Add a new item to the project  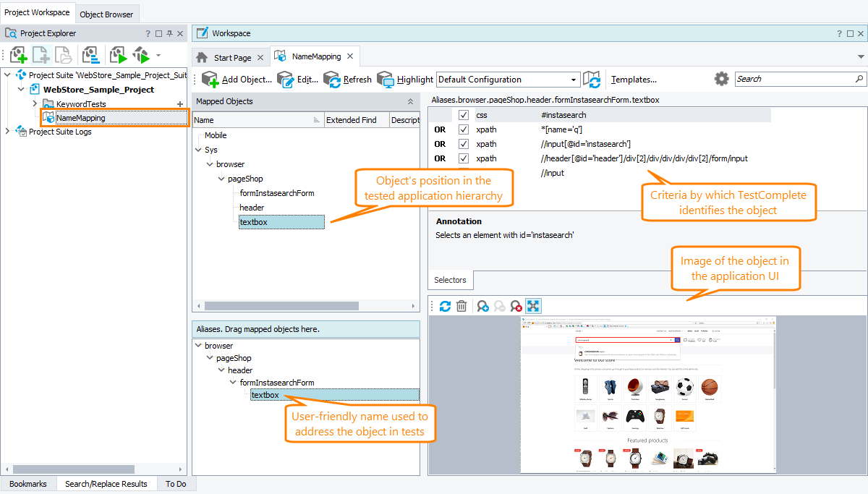pos(40,55)
